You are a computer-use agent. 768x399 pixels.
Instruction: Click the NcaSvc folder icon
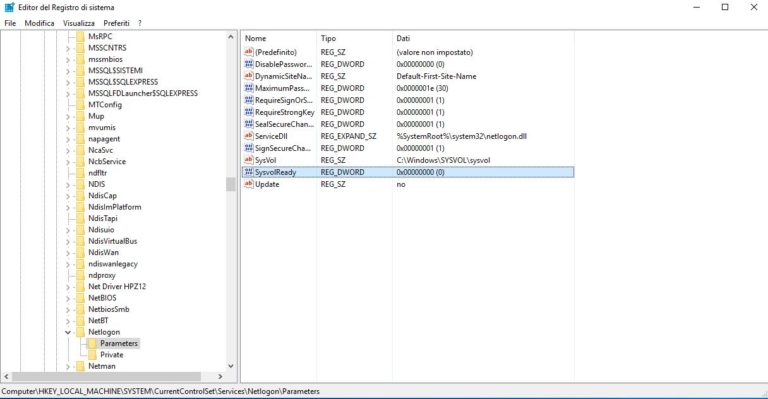(x=80, y=150)
